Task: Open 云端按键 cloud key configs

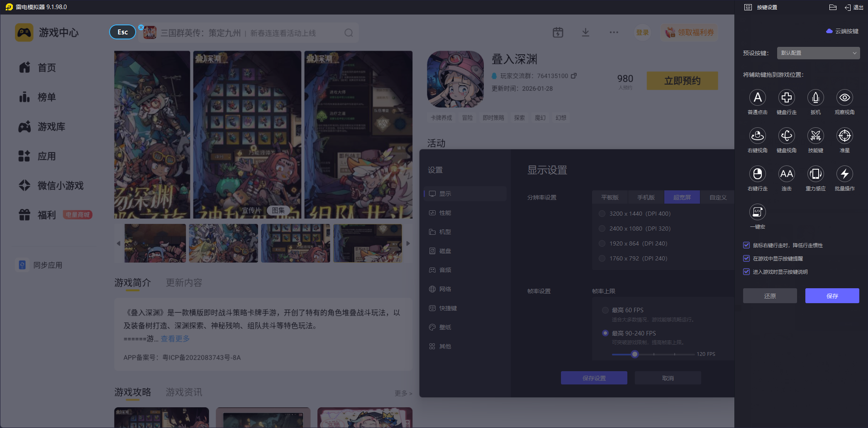Action: tap(842, 31)
